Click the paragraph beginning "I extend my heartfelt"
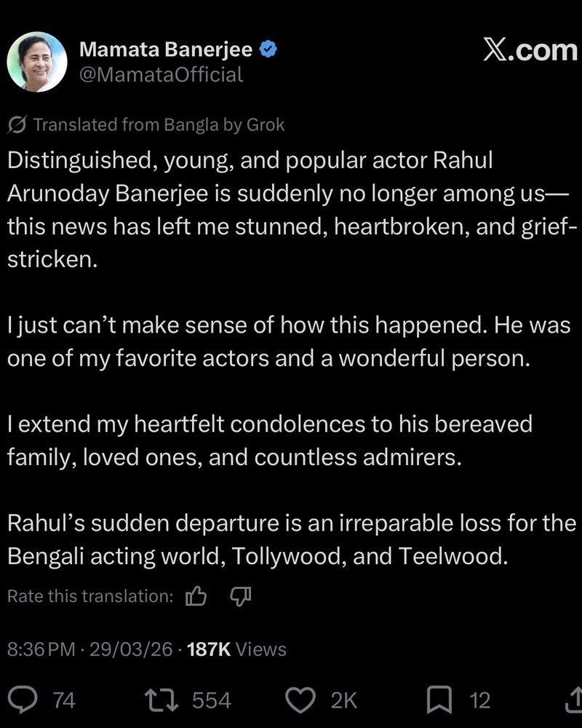Screen dimensions: 582x728 tap(269, 440)
